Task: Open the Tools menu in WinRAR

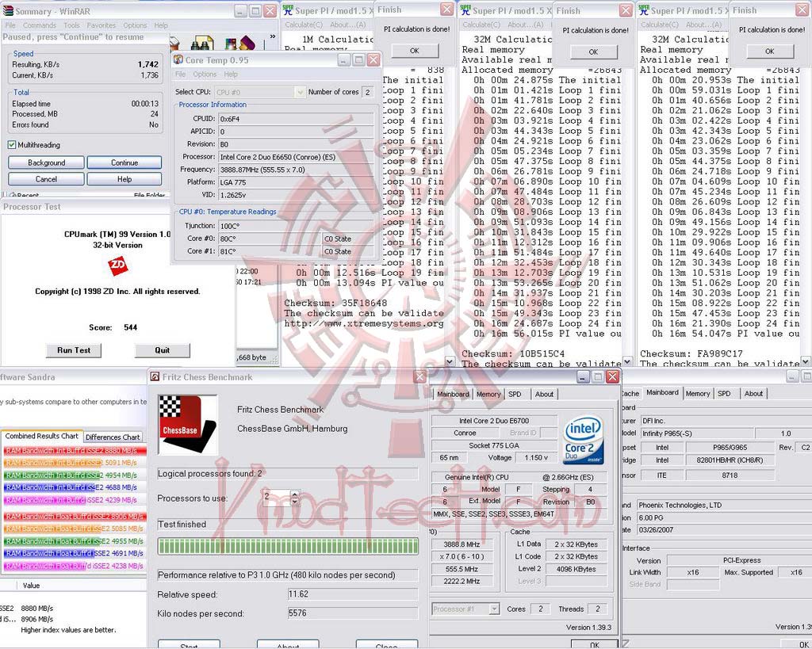Action: coord(71,25)
